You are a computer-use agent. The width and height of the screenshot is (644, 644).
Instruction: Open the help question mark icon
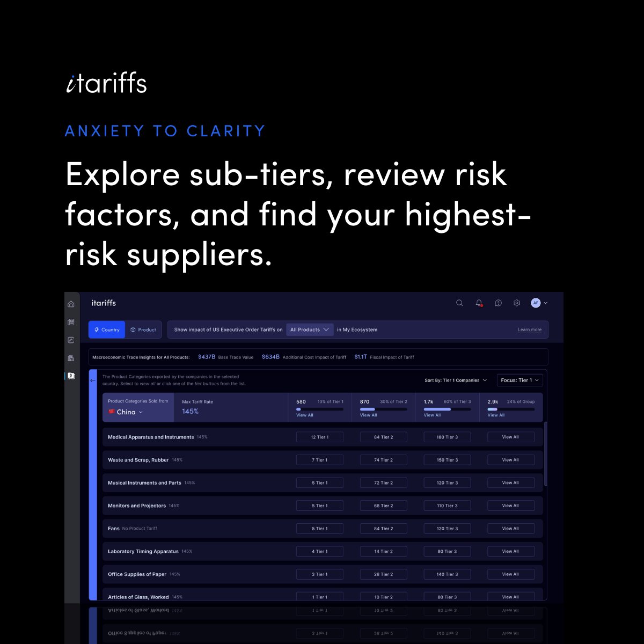pyautogui.click(x=498, y=303)
